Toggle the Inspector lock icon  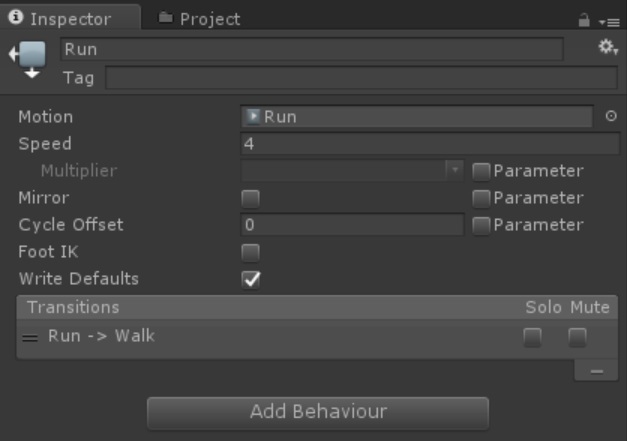(x=584, y=20)
